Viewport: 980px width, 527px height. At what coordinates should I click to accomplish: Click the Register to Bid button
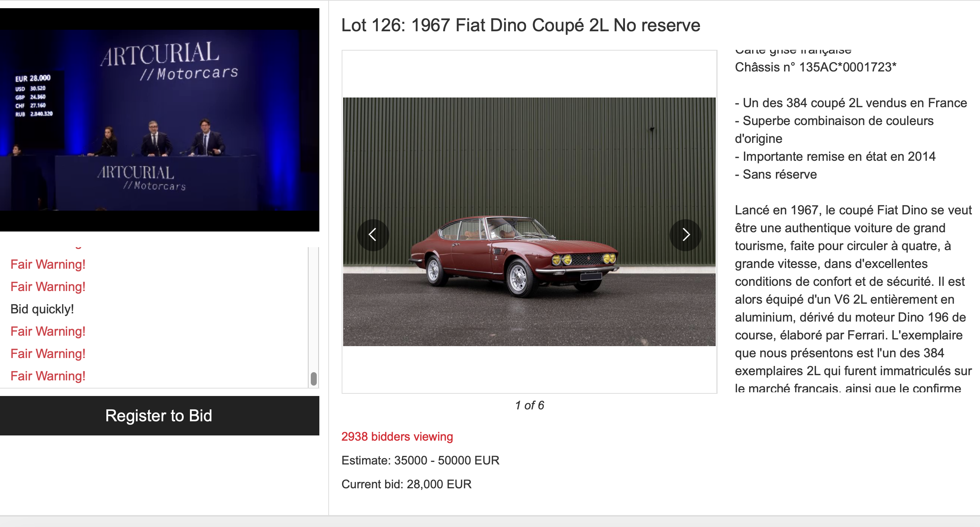click(x=159, y=415)
